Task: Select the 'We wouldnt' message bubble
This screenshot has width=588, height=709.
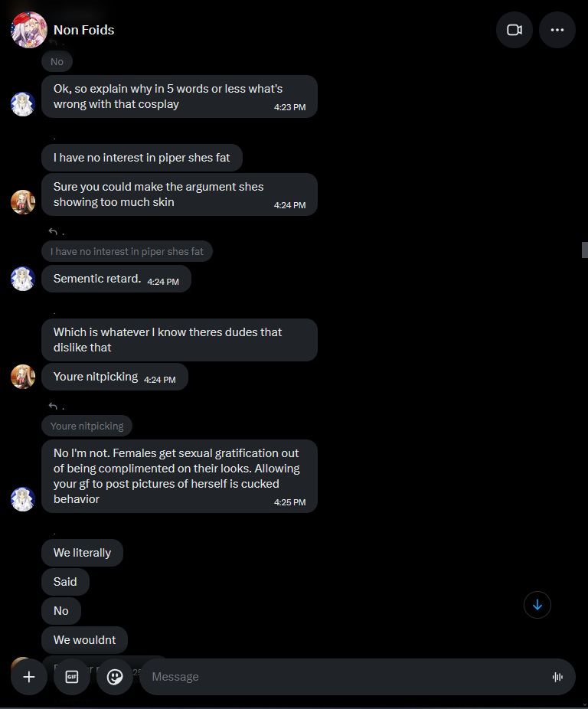Action: tap(84, 640)
